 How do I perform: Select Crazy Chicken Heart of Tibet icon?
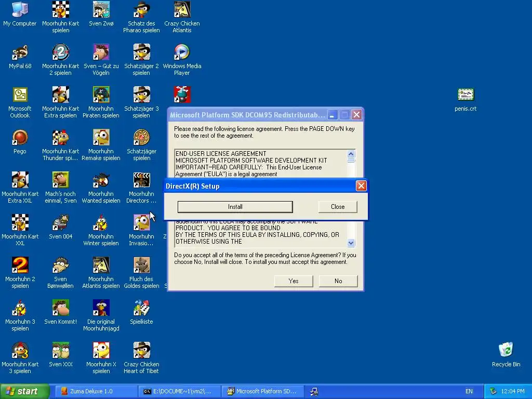141,358
